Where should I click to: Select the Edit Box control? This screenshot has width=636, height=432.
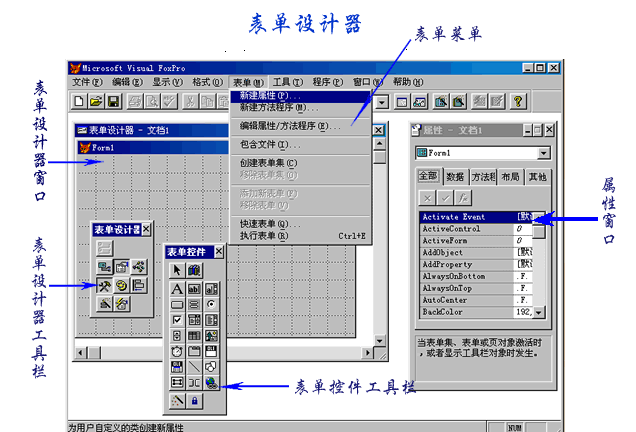(x=211, y=289)
